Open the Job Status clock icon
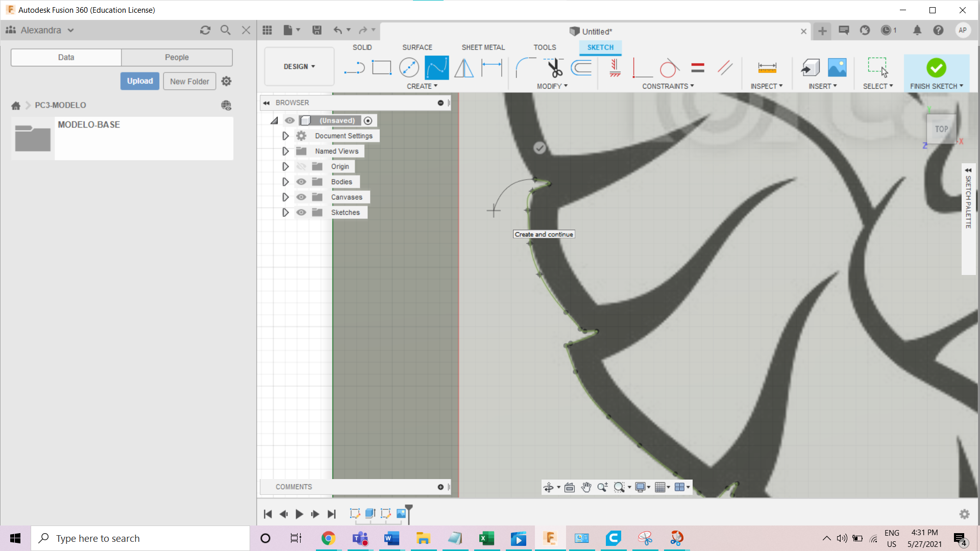The height and width of the screenshot is (551, 980). point(886,30)
